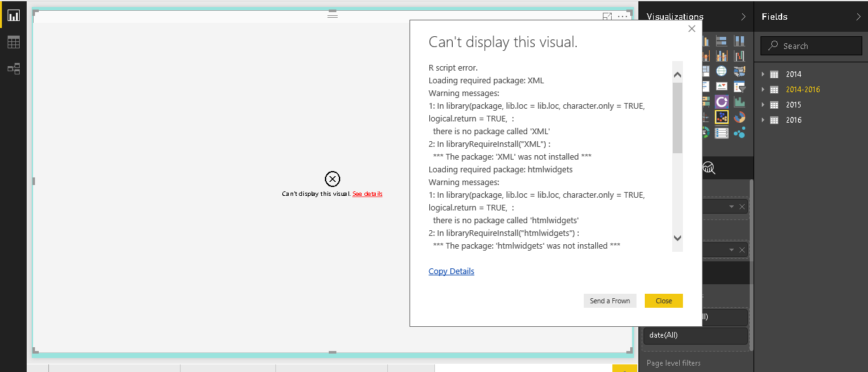Click the yellow Close button
The width and height of the screenshot is (868, 372).
pos(664,301)
